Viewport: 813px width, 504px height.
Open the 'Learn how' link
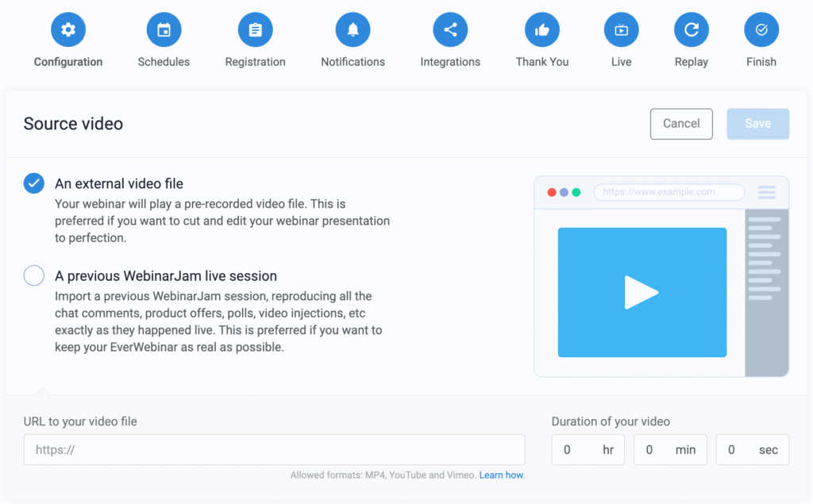(501, 475)
